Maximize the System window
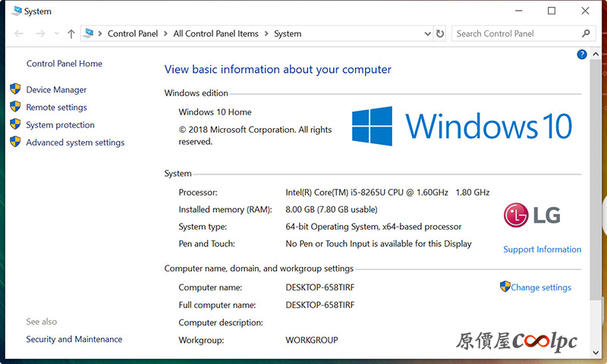This screenshot has height=364, width=607. 552,11
